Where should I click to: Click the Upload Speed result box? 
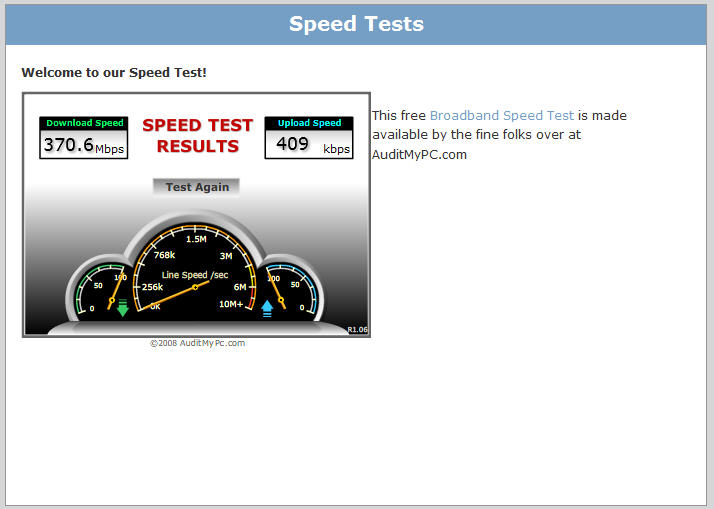(308, 138)
